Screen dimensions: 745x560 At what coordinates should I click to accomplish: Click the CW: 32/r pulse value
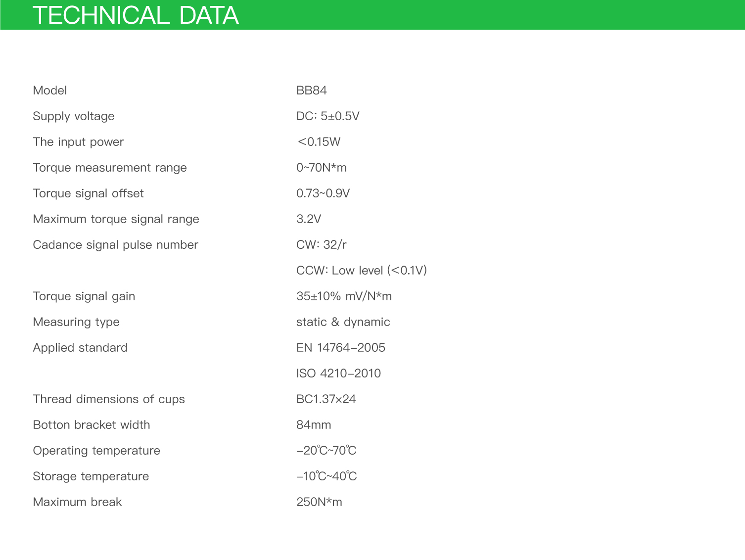point(322,245)
